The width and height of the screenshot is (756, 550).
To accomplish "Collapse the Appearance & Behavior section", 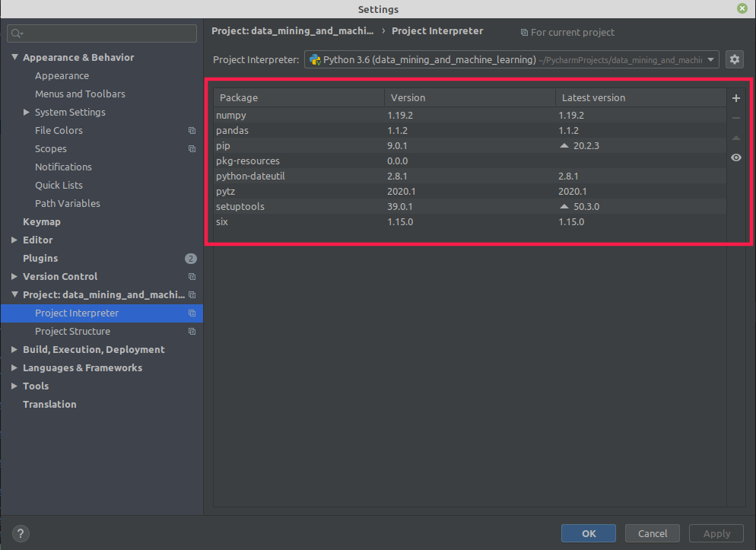I will [x=15, y=57].
